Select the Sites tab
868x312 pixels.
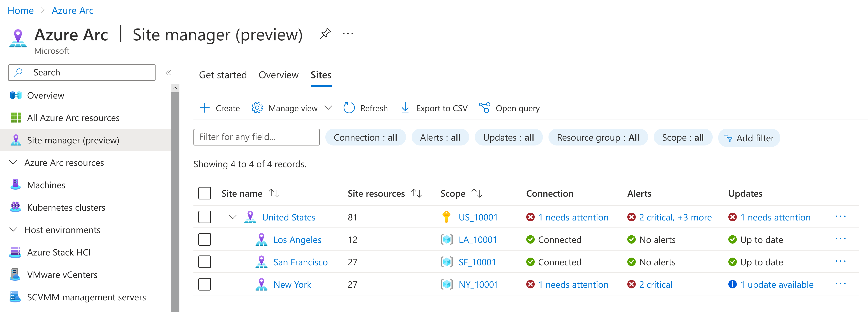pos(321,75)
